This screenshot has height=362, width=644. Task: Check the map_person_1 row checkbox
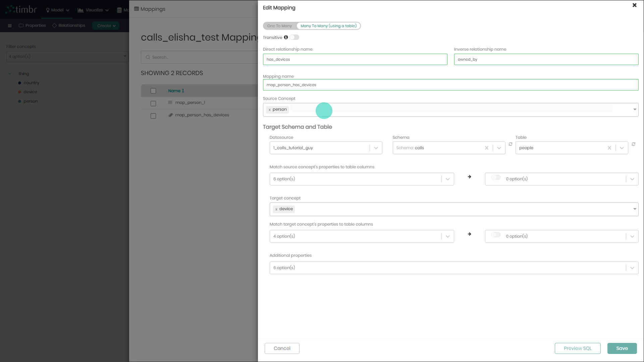153,104
